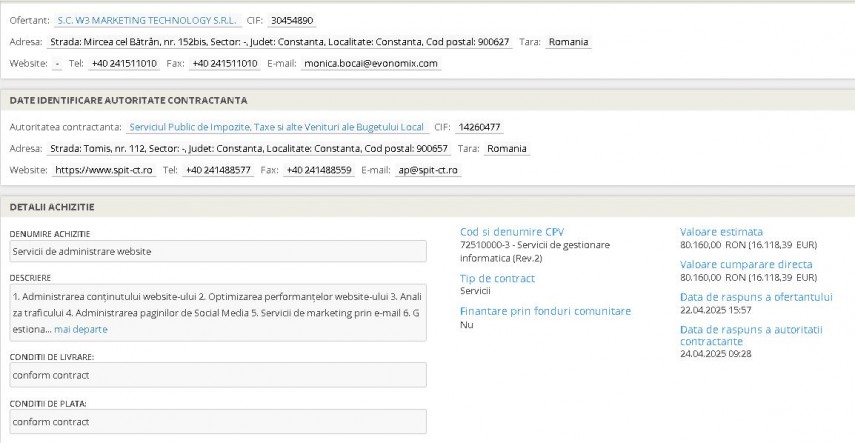Click the 'Cod si denumire CPV' heading
855x443 pixels.
(x=512, y=232)
